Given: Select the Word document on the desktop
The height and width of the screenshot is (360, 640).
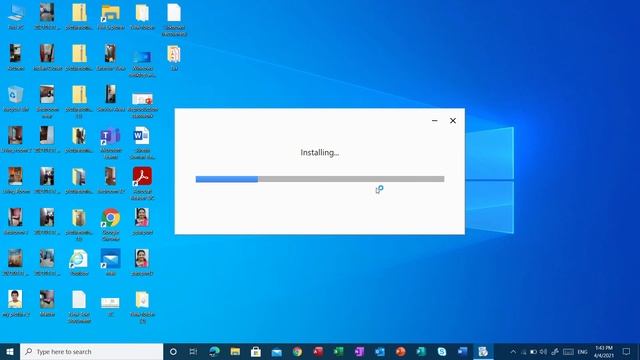Looking at the screenshot, I should pyautogui.click(x=142, y=142).
